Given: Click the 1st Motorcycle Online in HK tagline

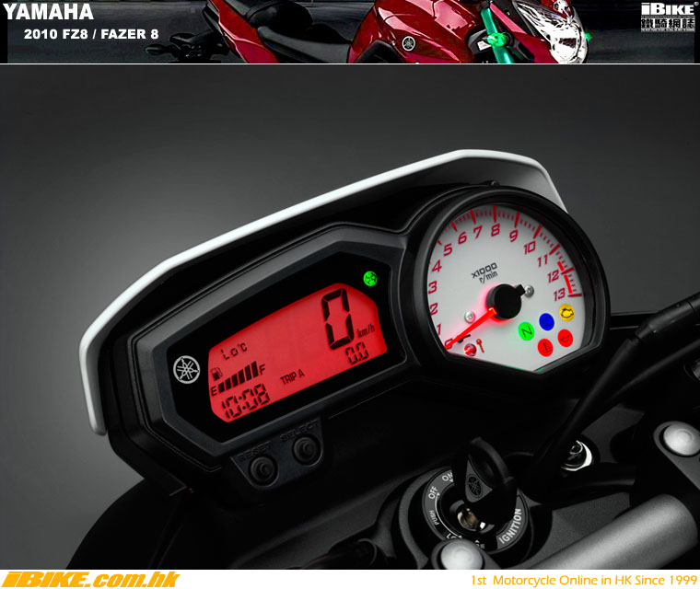Looking at the screenshot, I should coord(584,580).
